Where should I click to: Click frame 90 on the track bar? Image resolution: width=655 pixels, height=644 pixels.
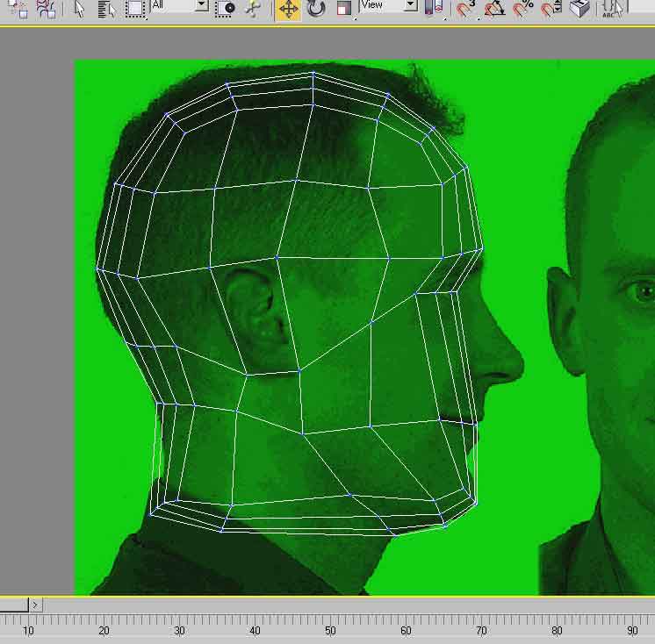pos(632,630)
